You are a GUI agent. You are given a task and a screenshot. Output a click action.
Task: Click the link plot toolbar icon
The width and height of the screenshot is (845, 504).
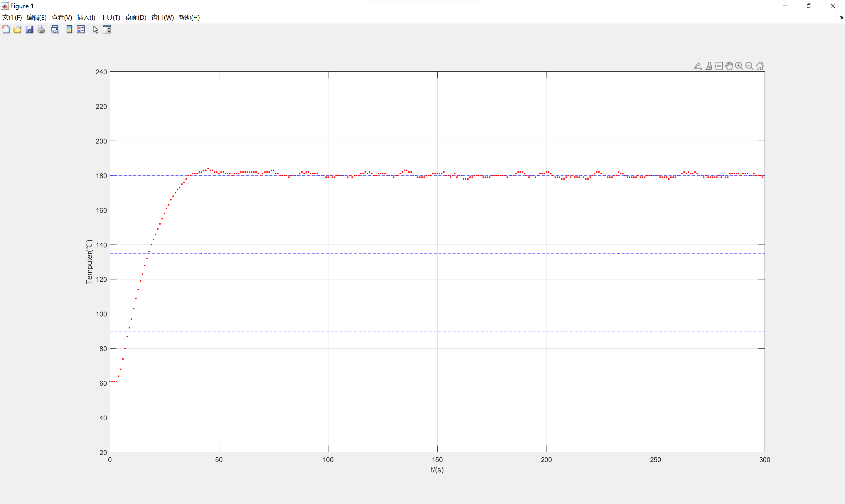click(x=55, y=30)
